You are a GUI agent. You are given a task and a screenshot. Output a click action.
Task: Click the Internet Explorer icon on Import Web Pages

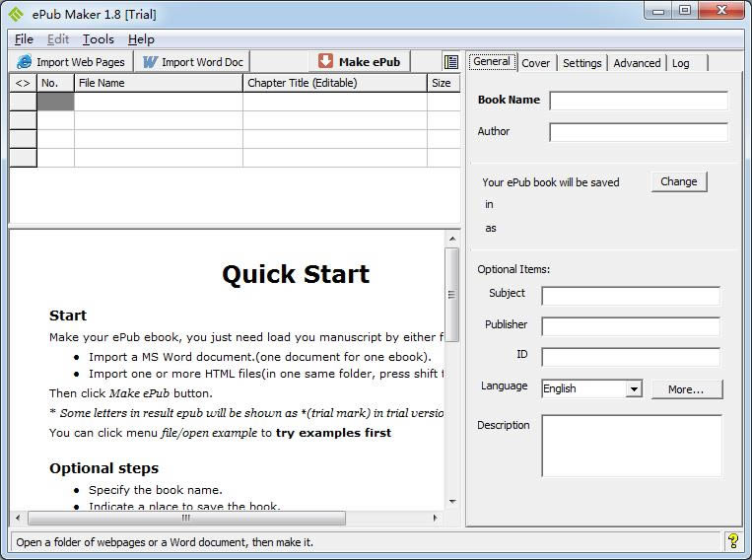(x=24, y=62)
